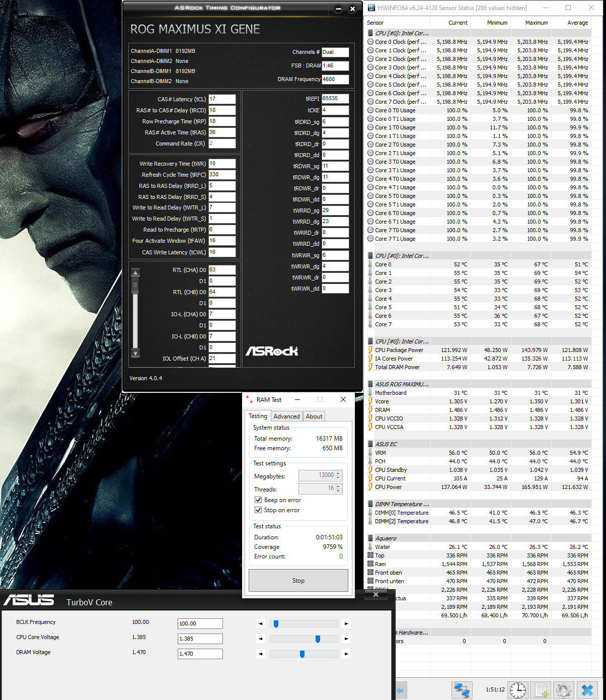
Task: Click the thermometer icon beside Motherboard
Action: (370, 393)
